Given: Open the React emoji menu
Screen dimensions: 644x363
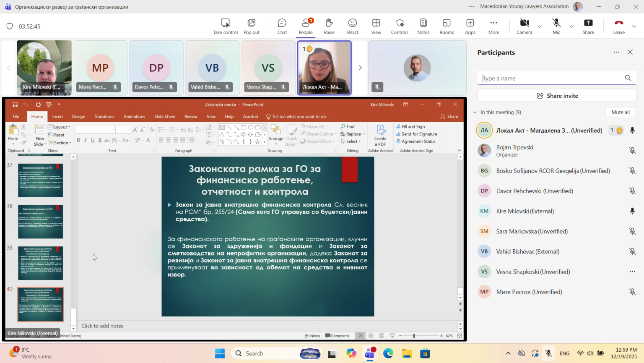Looking at the screenshot, I should 353,26.
